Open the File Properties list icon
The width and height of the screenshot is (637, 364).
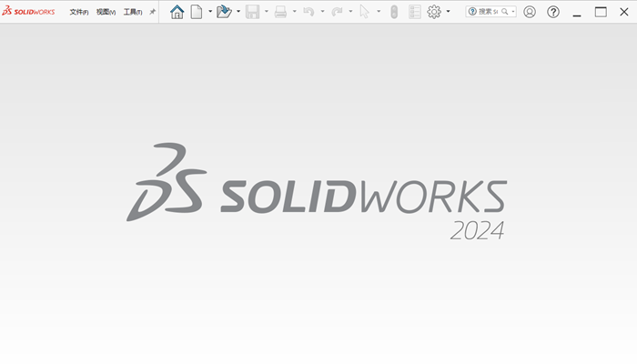click(414, 12)
